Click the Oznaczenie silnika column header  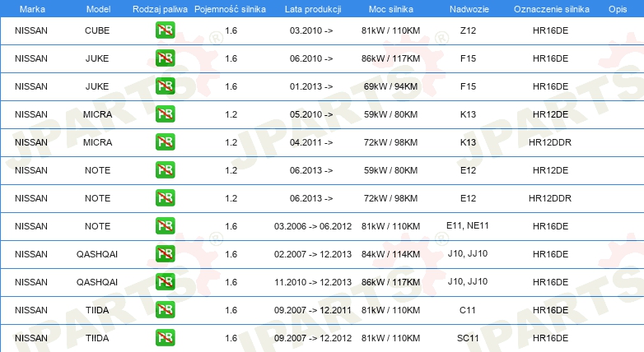click(552, 9)
